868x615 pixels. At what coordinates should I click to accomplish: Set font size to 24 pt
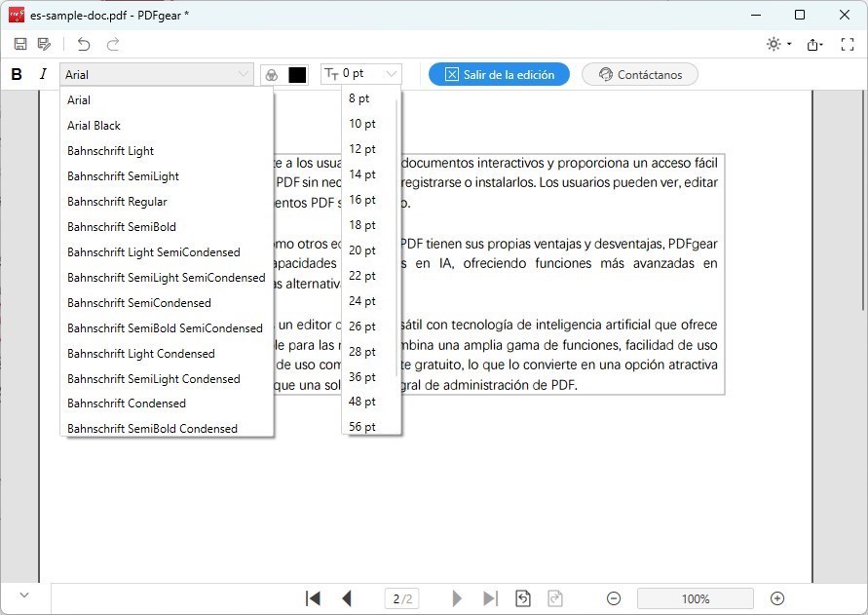pyautogui.click(x=368, y=301)
